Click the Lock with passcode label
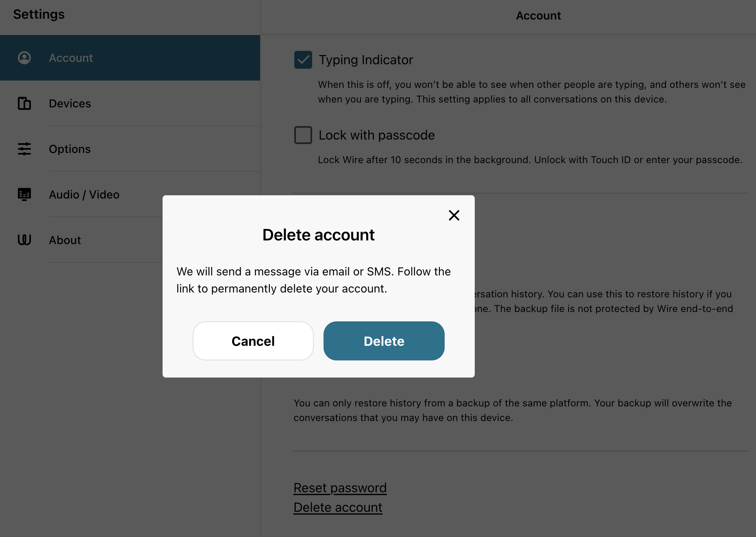The height and width of the screenshot is (537, 756). coord(377,135)
